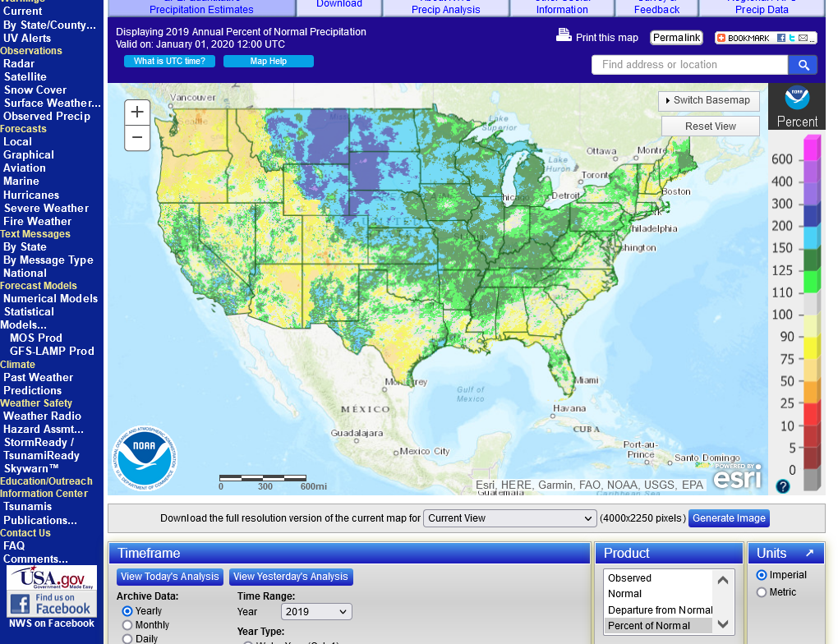Select the Daily archive data radio button
838x644 pixels.
[127, 638]
